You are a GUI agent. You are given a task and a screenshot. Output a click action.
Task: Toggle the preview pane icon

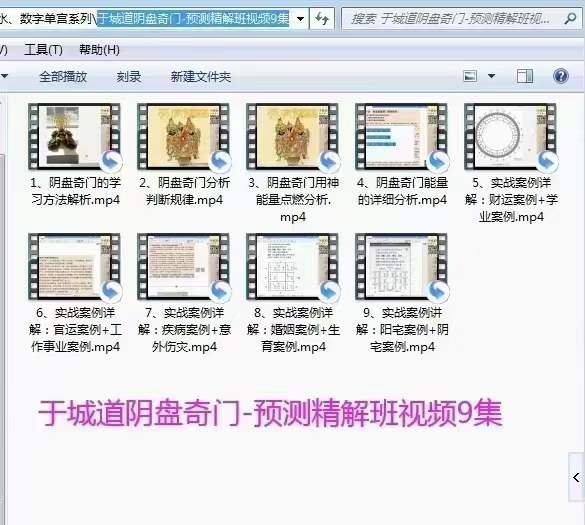525,76
